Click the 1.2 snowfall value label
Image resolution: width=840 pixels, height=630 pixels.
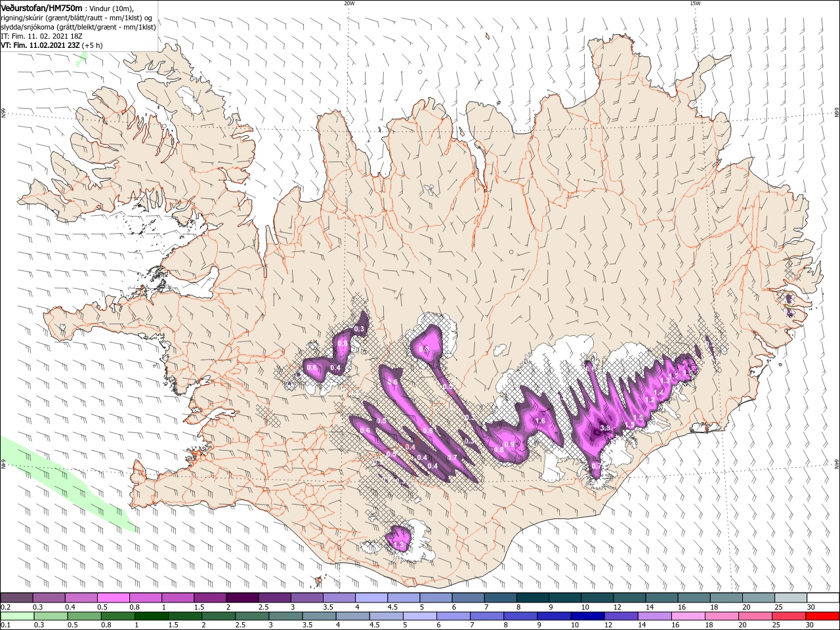[650, 400]
